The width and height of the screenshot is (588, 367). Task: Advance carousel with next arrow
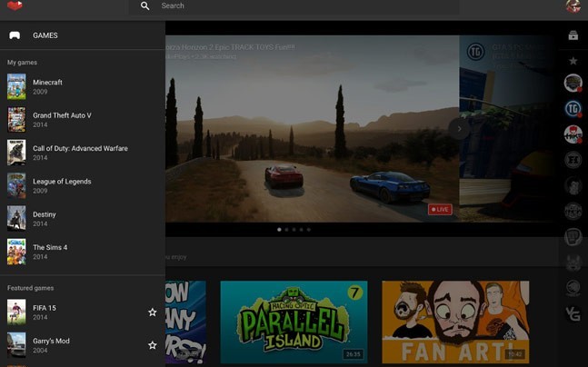click(x=459, y=129)
